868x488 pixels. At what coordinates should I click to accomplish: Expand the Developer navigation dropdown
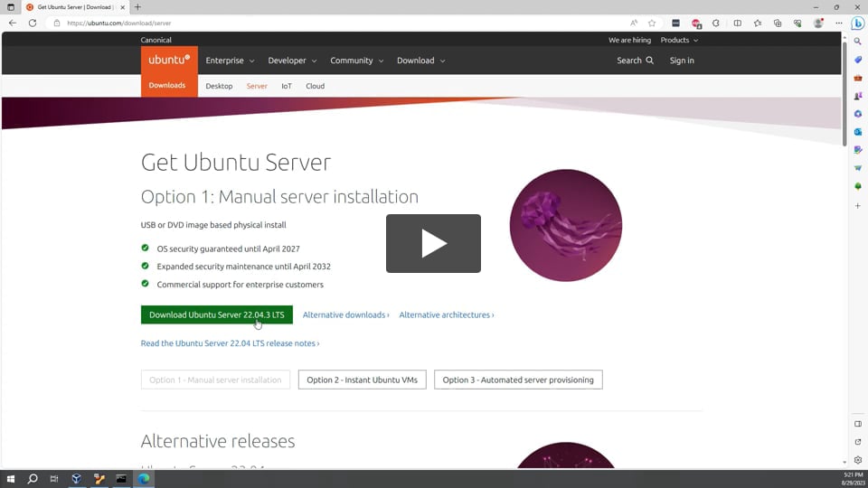pyautogui.click(x=292, y=61)
